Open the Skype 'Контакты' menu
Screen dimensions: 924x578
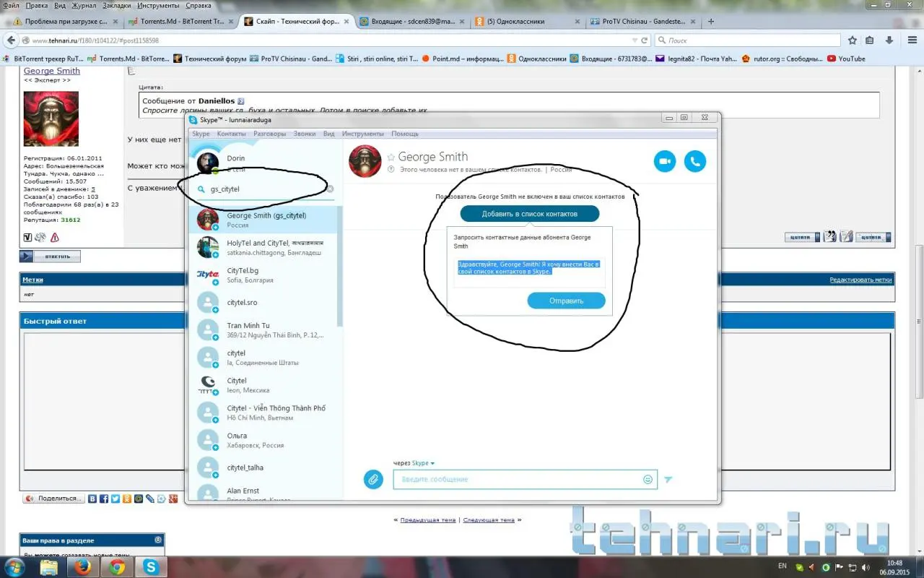point(232,134)
